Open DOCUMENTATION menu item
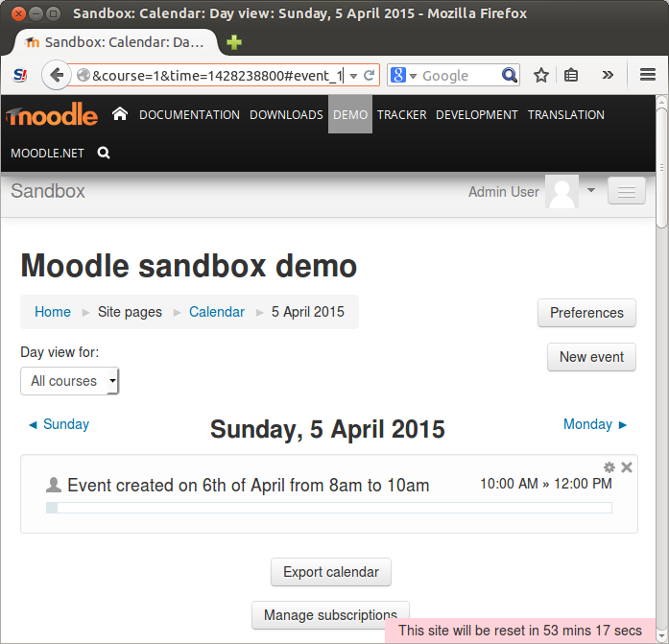The width and height of the screenshot is (669, 644). click(x=189, y=115)
